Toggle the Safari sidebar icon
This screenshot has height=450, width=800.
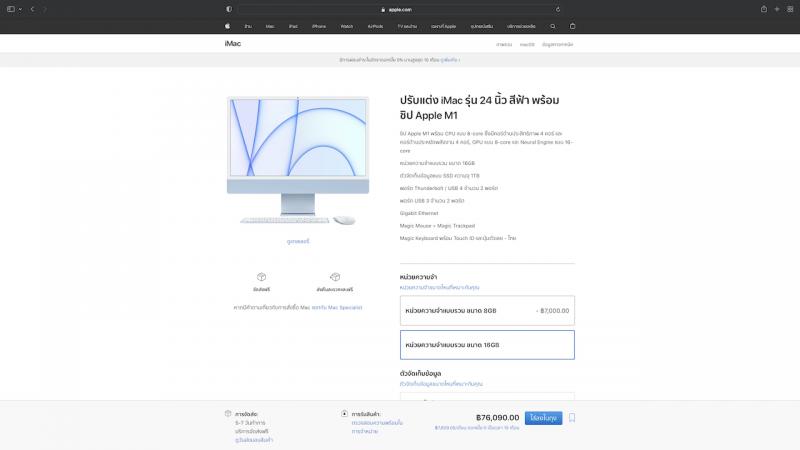[x=11, y=9]
